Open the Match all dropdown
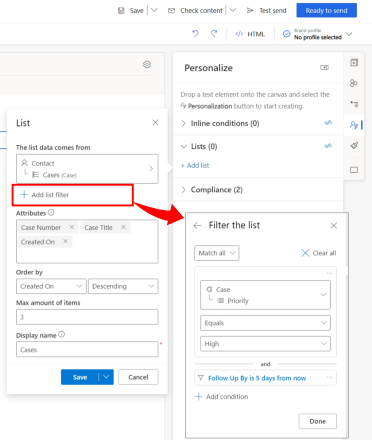 pyautogui.click(x=217, y=253)
